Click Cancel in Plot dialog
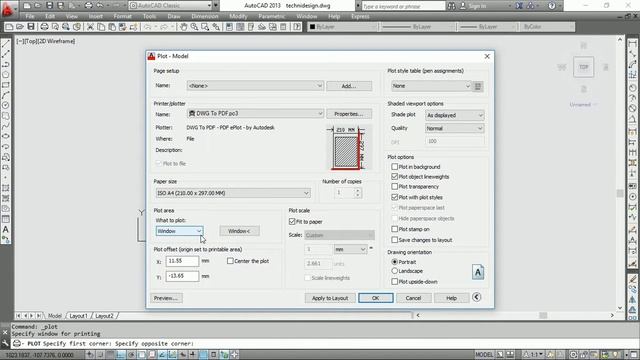Image resolution: width=640 pixels, height=360 pixels. click(413, 298)
